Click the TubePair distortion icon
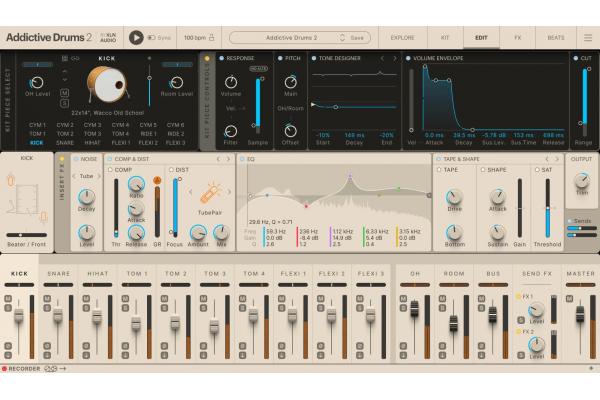 [x=210, y=194]
